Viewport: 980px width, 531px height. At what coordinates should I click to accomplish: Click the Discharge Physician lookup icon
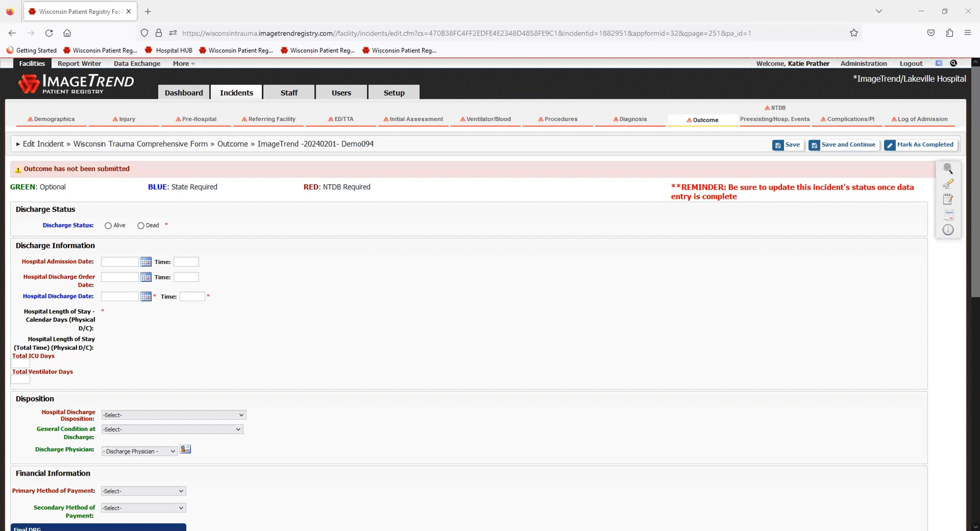coord(185,449)
